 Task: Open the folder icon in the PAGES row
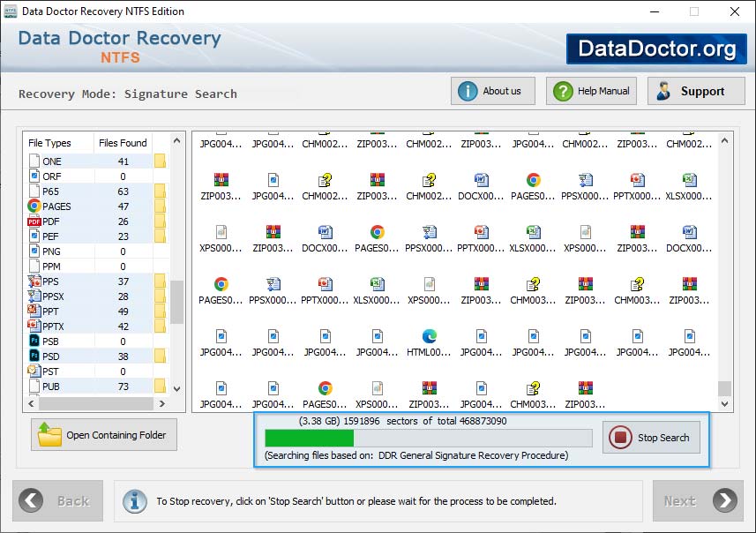[160, 206]
